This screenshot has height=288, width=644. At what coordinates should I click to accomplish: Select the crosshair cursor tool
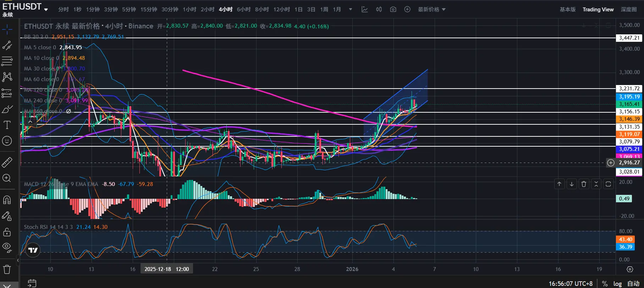pyautogui.click(x=7, y=29)
